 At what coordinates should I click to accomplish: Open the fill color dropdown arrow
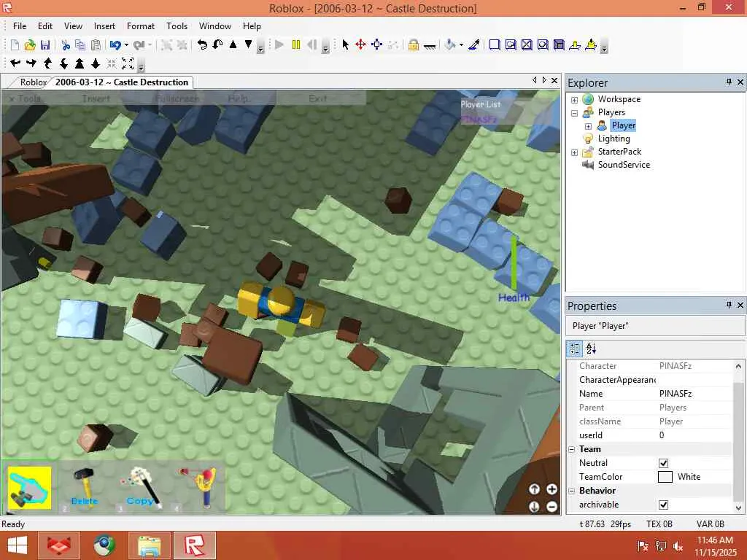tap(461, 44)
